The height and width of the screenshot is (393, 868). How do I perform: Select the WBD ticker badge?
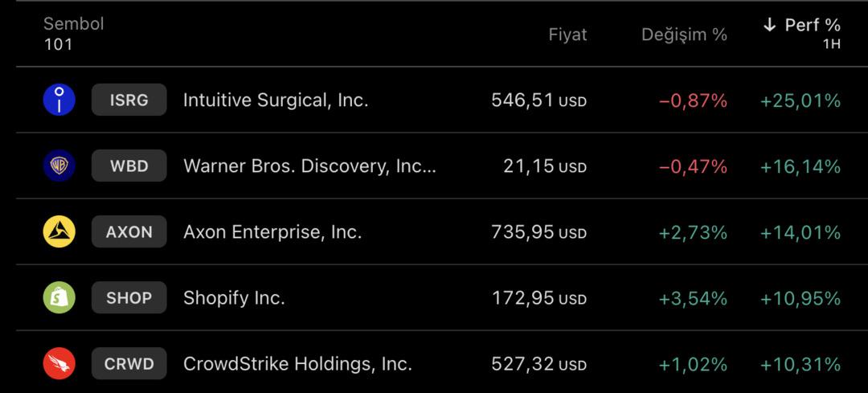tap(129, 166)
